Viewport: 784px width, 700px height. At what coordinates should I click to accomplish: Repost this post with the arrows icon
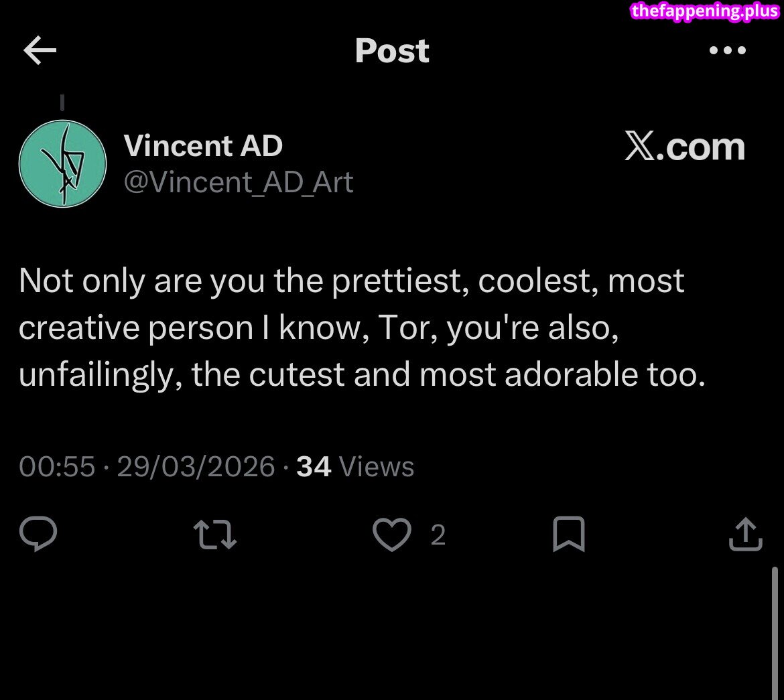click(x=214, y=535)
